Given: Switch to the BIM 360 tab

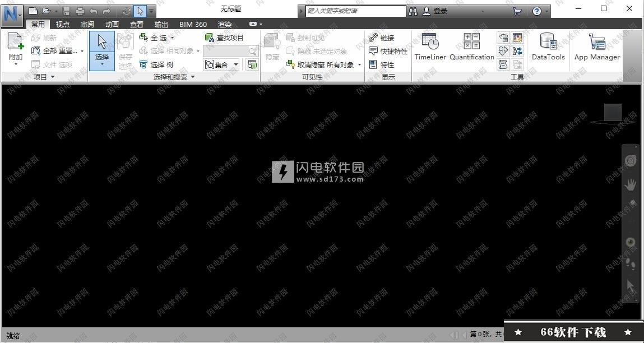Looking at the screenshot, I should (193, 24).
